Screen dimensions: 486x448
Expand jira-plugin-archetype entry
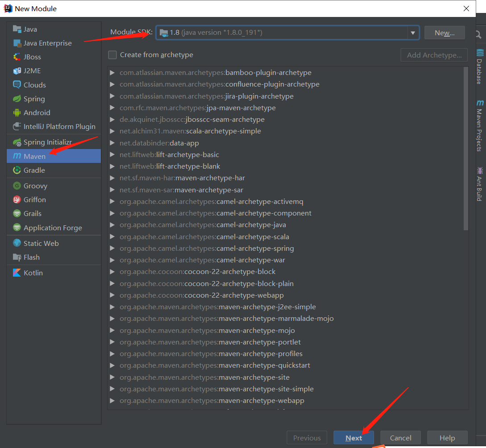tap(112, 96)
